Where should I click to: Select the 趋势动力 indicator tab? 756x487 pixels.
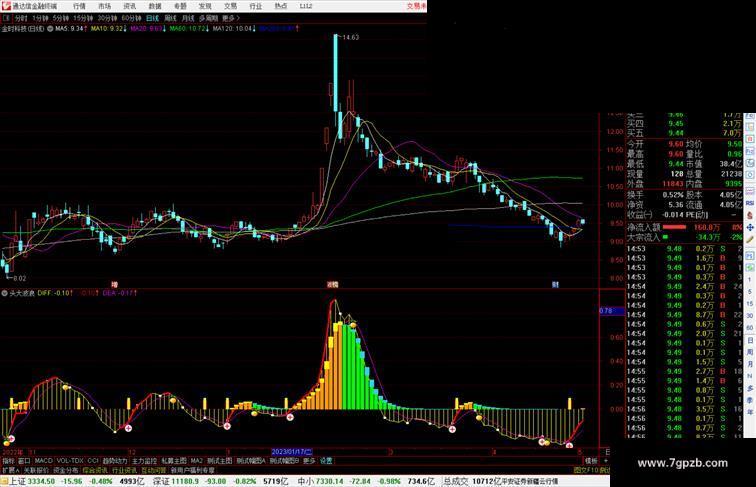click(x=115, y=461)
